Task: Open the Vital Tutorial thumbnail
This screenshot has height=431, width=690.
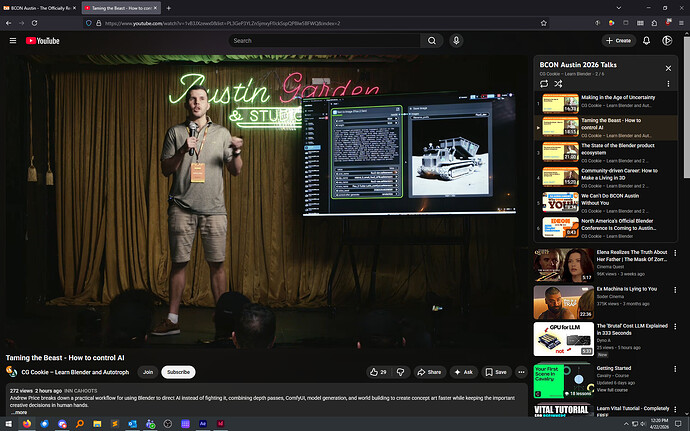Action: [564, 410]
